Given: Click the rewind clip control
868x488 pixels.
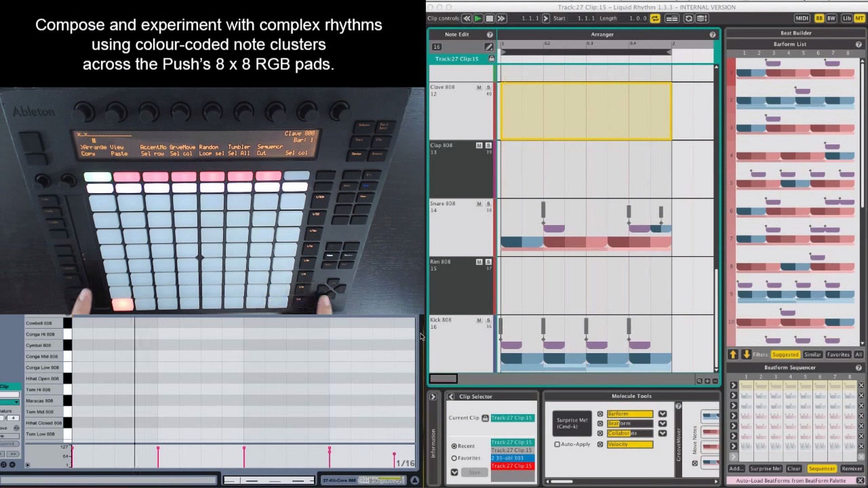Looking at the screenshot, I should click(466, 19).
